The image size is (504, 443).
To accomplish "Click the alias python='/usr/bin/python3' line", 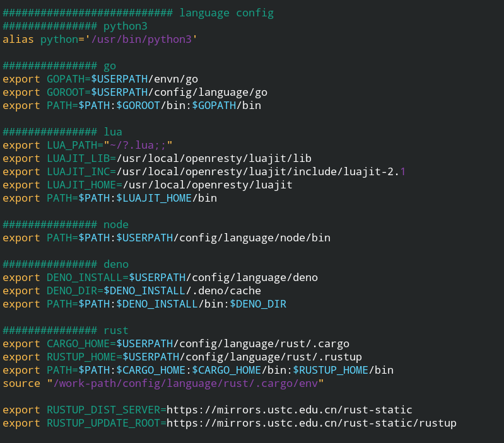I will (x=100, y=40).
